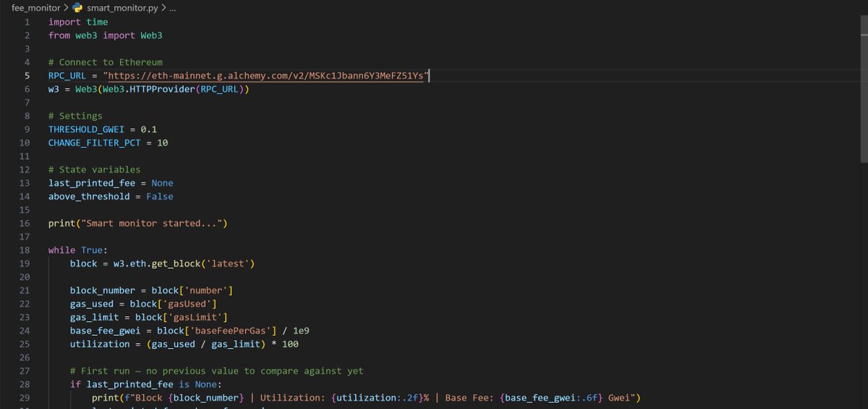The image size is (868, 409).
Task: Click line number 18 in the gutter
Action: tap(25, 250)
